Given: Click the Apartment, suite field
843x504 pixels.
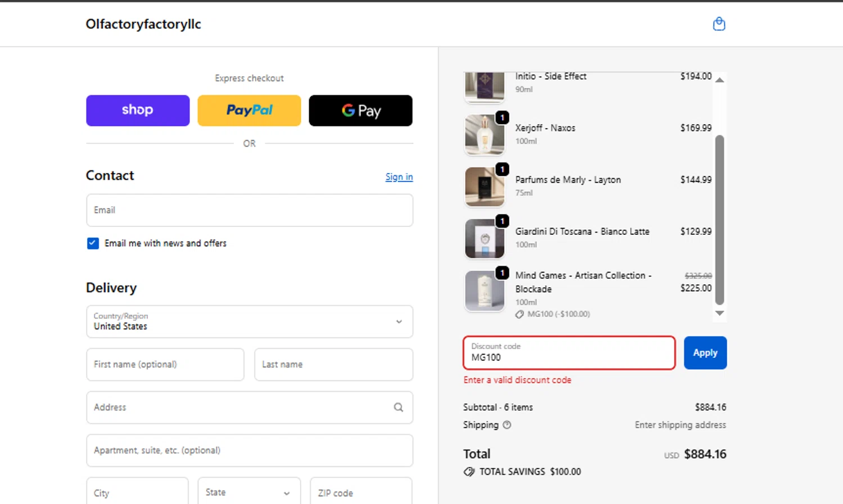Looking at the screenshot, I should pyautogui.click(x=250, y=451).
